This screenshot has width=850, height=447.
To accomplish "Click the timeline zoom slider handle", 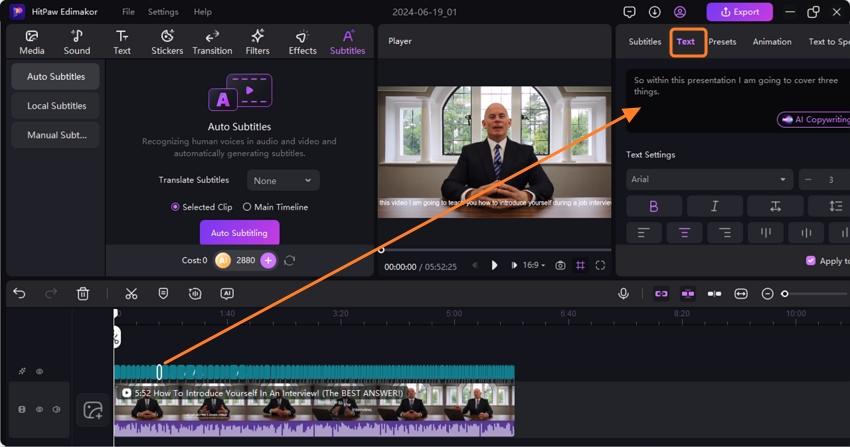I will click(x=785, y=294).
